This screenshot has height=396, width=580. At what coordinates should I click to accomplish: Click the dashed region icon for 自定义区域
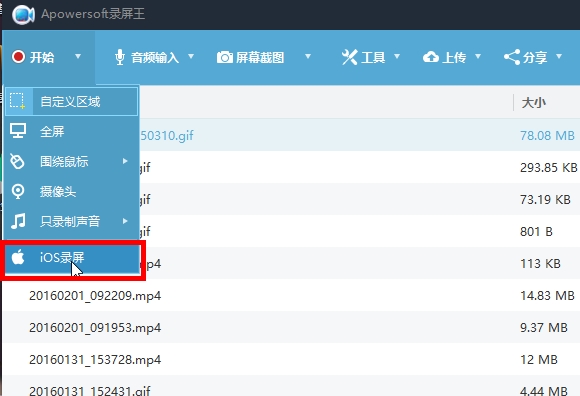pos(17,101)
